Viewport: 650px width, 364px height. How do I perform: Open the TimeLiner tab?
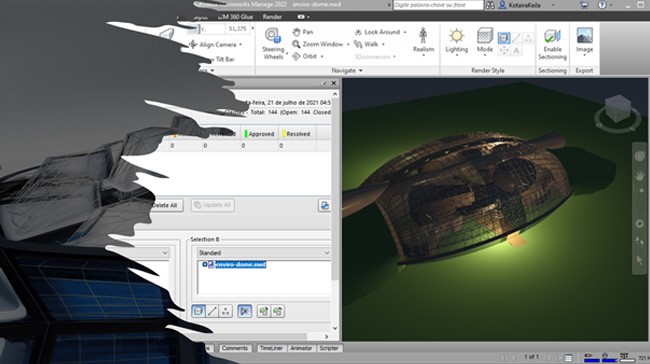[x=271, y=348]
